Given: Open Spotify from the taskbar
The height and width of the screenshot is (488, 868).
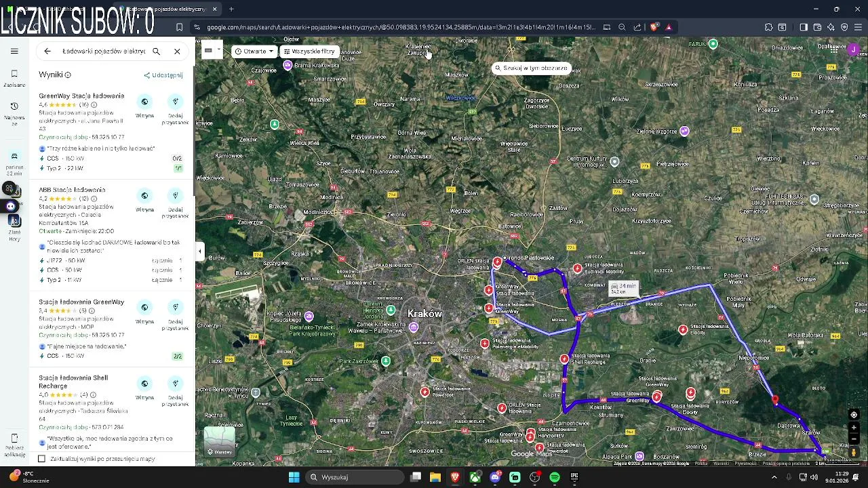Looking at the screenshot, I should [x=555, y=477].
